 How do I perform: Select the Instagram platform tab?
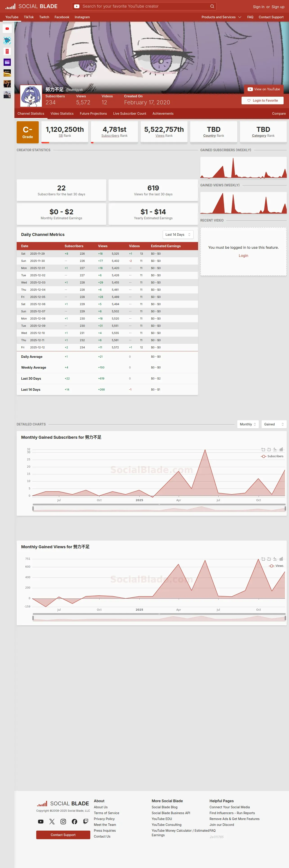[x=82, y=17]
